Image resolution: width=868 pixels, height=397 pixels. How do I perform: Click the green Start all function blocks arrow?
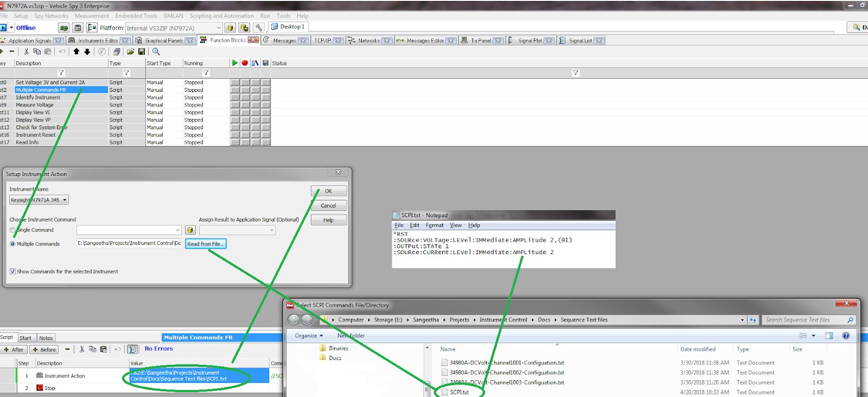point(234,63)
